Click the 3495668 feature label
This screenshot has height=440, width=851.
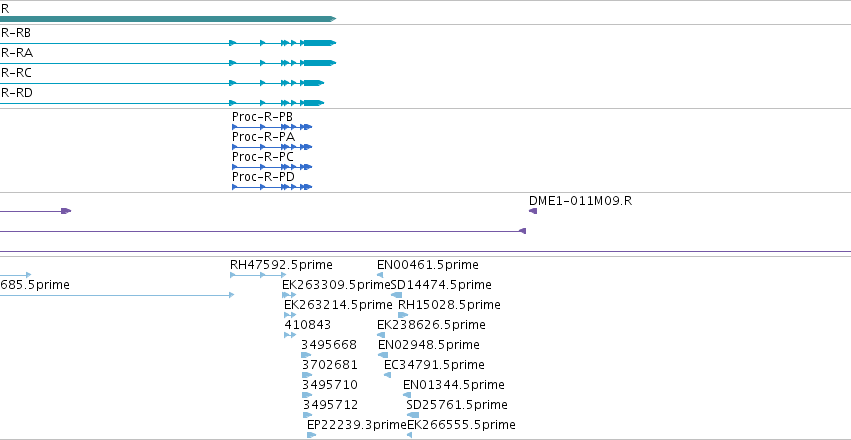coord(329,346)
